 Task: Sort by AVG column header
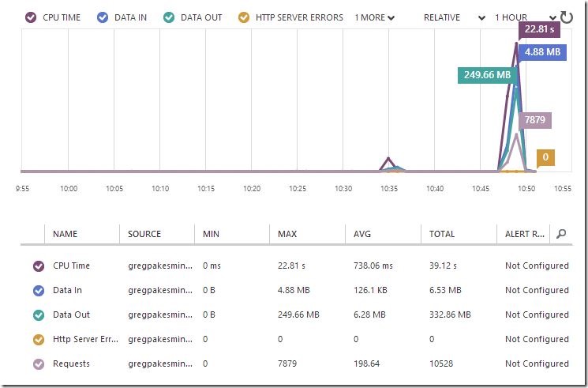(x=361, y=234)
